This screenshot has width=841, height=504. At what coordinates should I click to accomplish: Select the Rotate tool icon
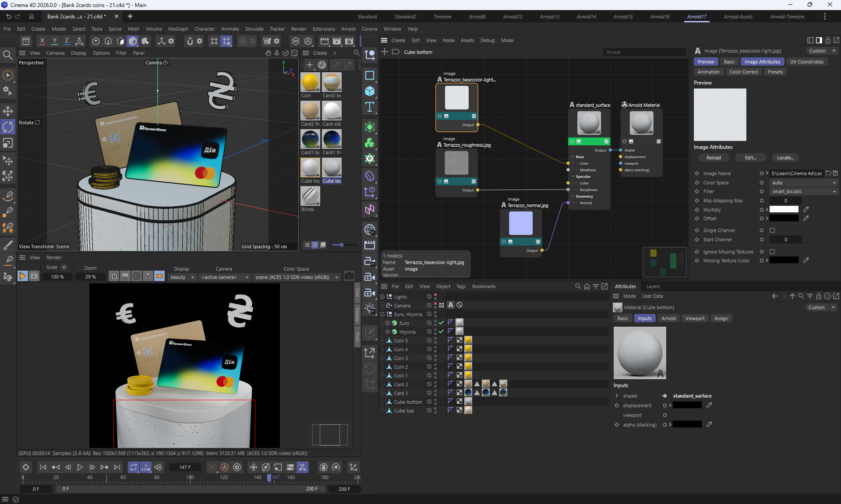[8, 127]
